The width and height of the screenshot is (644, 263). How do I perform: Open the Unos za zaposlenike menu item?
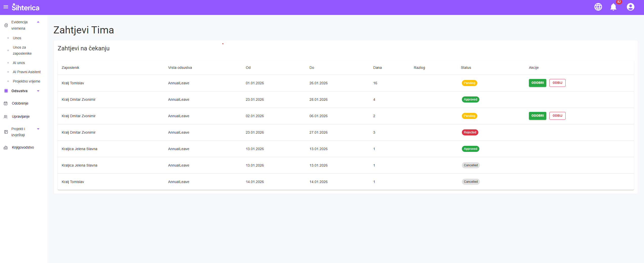pyautogui.click(x=22, y=50)
